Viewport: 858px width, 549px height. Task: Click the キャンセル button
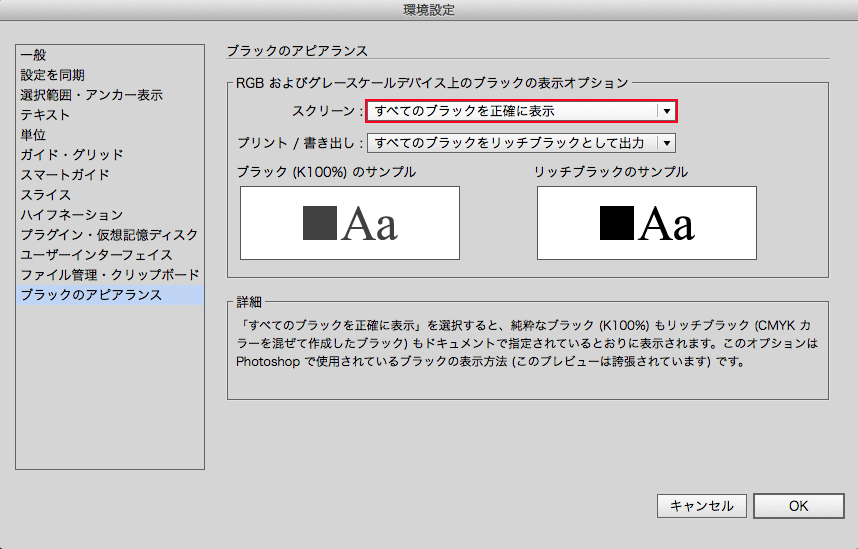(702, 506)
